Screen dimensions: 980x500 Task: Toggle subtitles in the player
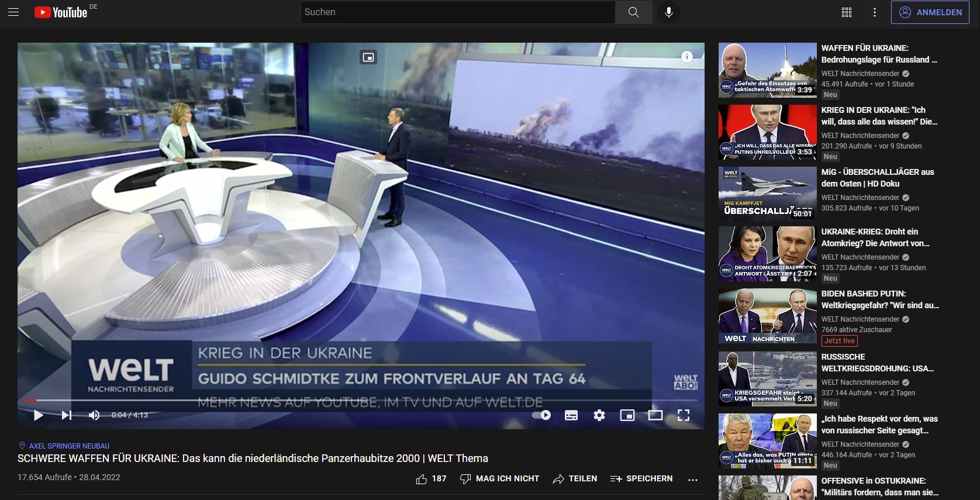tap(571, 415)
